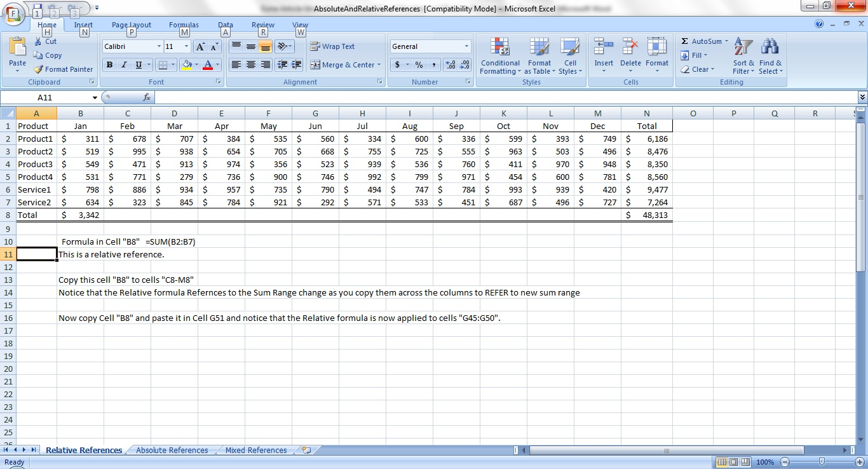
Task: Toggle Italic formatting
Action: click(x=123, y=65)
